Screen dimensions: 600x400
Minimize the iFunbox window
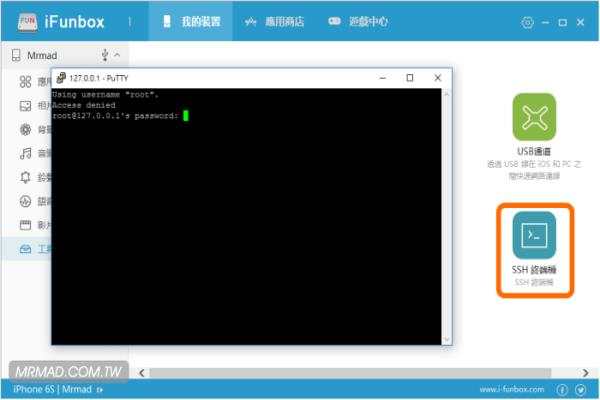[x=545, y=23]
